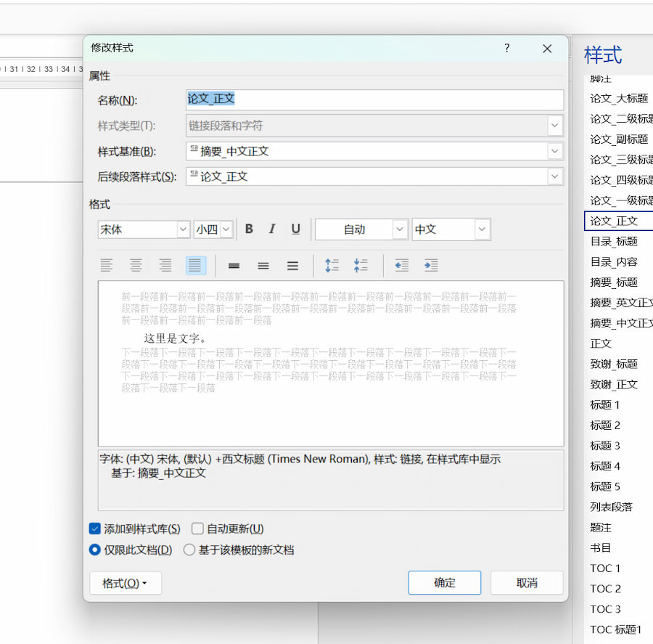Click the 确定 button to confirm
Viewport: 653px width, 644px height.
point(444,582)
